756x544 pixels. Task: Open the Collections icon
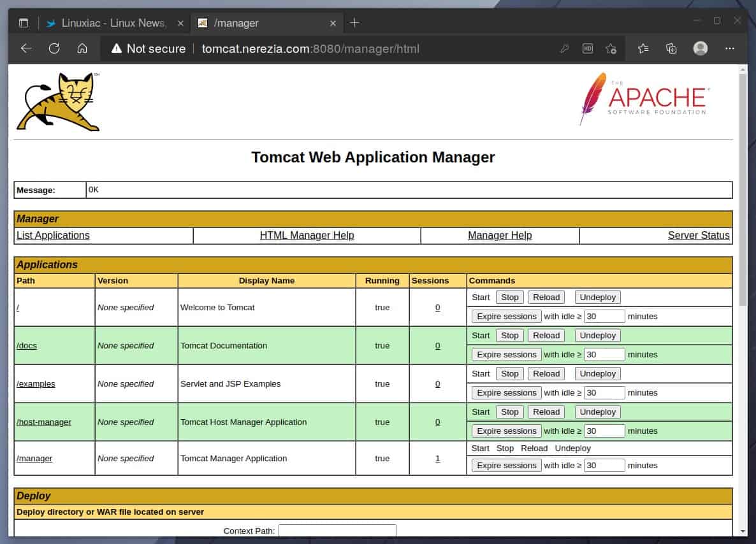pos(671,48)
